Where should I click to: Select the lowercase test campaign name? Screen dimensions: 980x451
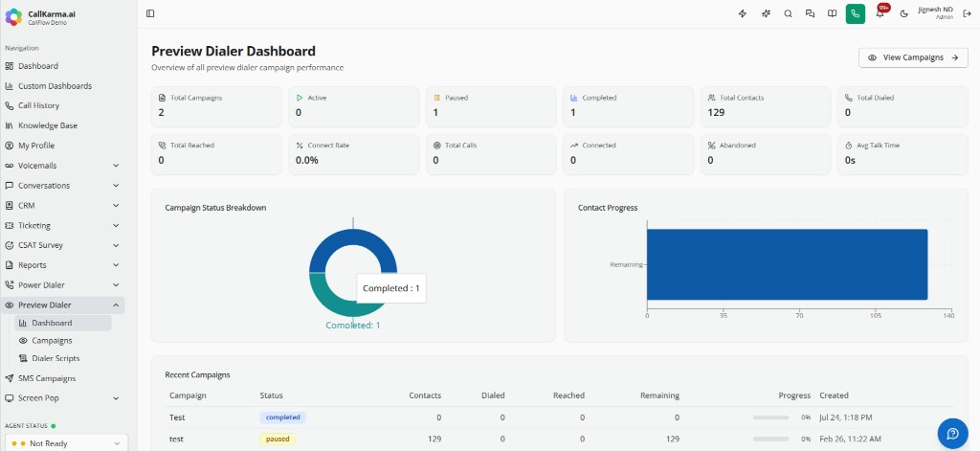(x=176, y=440)
